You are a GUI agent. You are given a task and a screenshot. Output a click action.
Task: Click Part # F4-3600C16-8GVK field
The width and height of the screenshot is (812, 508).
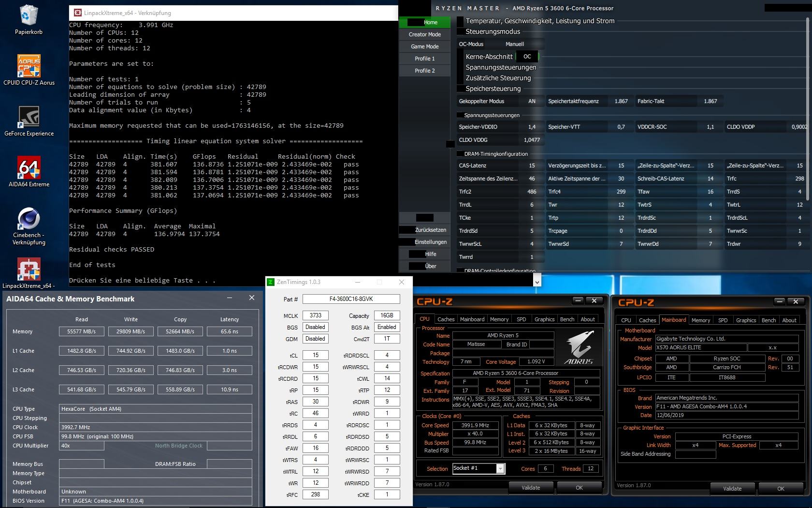pos(351,299)
